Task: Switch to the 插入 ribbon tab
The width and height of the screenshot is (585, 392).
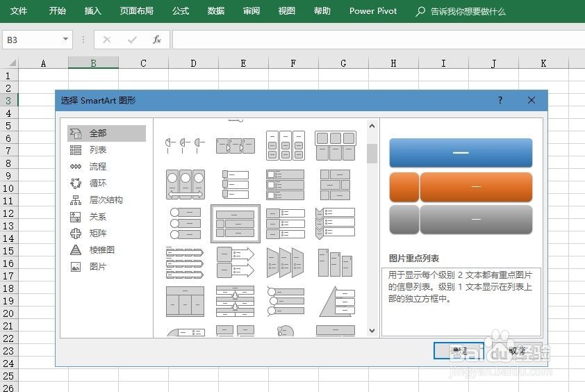Action: point(93,11)
